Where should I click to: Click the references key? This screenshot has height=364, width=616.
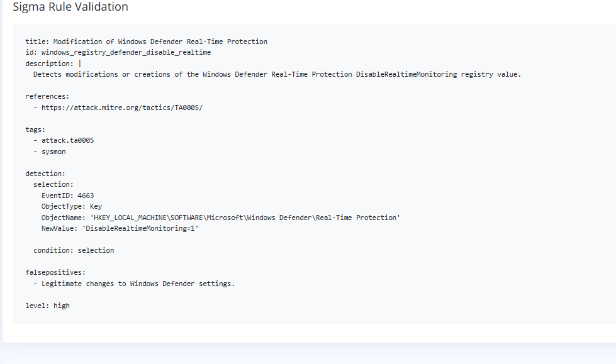(47, 96)
